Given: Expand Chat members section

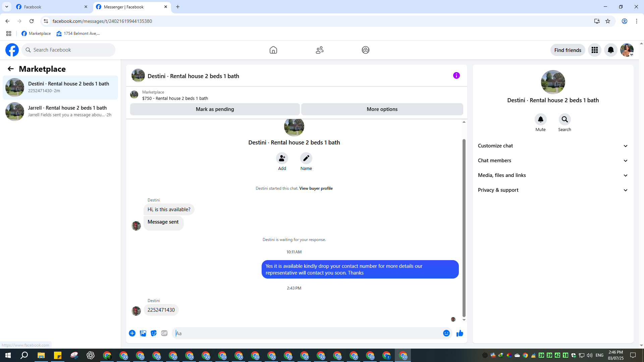Looking at the screenshot, I should (552, 161).
